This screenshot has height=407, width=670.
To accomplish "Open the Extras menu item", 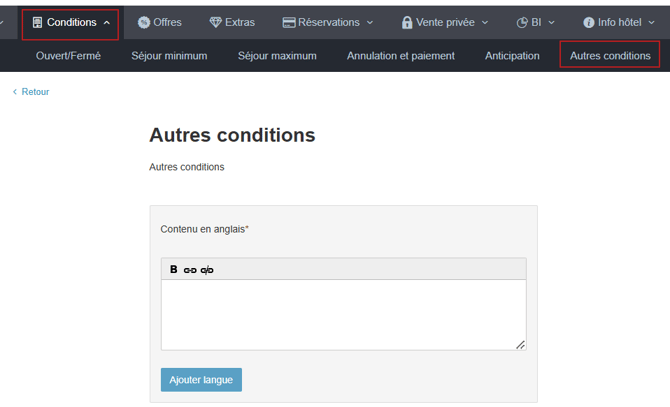I will click(x=232, y=22).
